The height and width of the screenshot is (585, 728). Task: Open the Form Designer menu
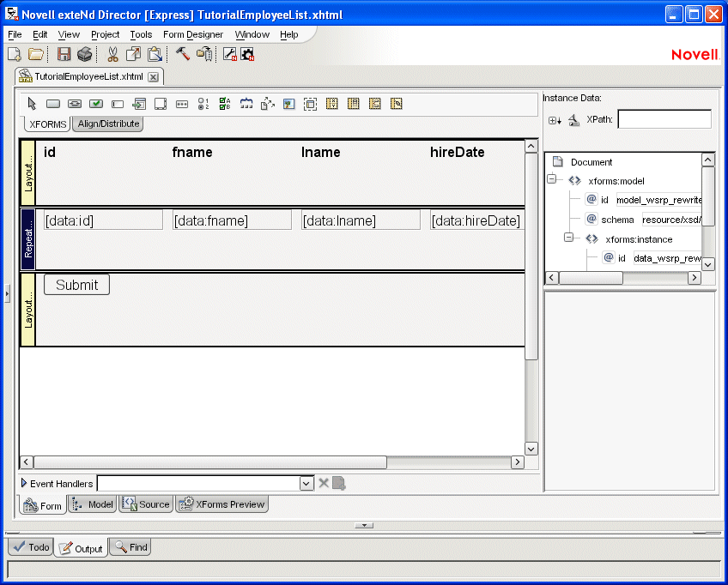(193, 34)
